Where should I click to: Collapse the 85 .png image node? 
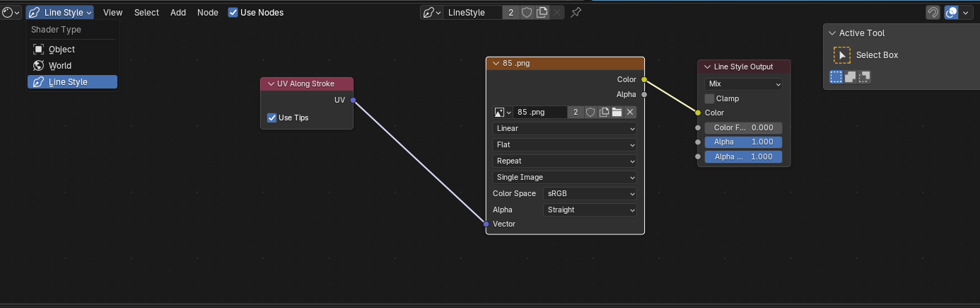pyautogui.click(x=496, y=63)
